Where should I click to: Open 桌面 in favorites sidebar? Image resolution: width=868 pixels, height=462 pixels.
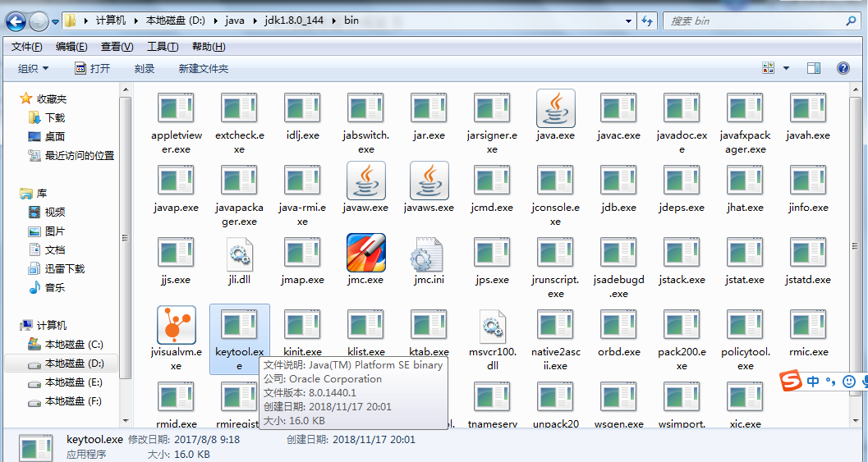click(55, 137)
